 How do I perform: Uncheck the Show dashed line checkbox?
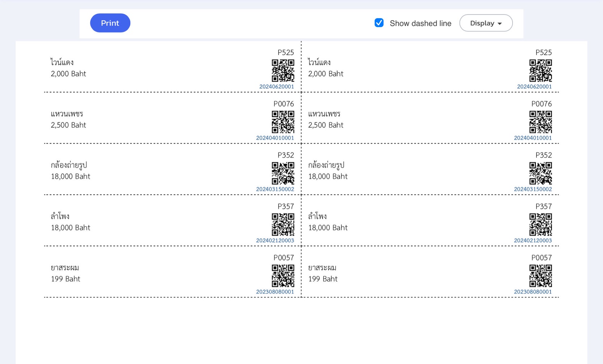[x=379, y=23]
